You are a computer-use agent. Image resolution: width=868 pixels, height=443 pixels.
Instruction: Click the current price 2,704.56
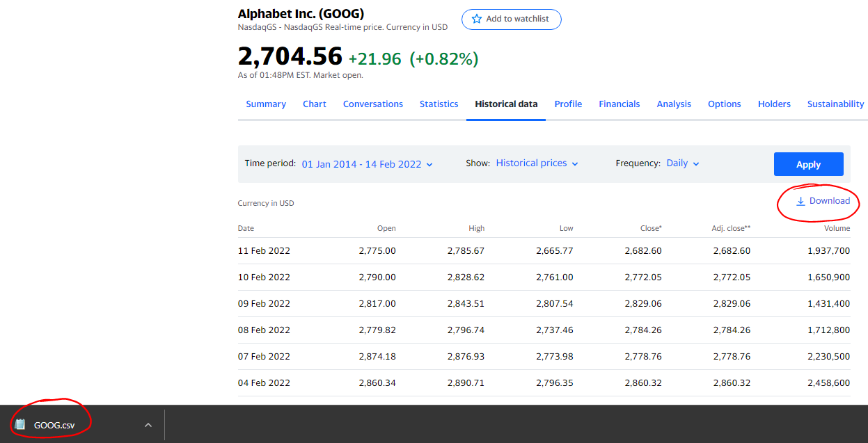click(290, 56)
